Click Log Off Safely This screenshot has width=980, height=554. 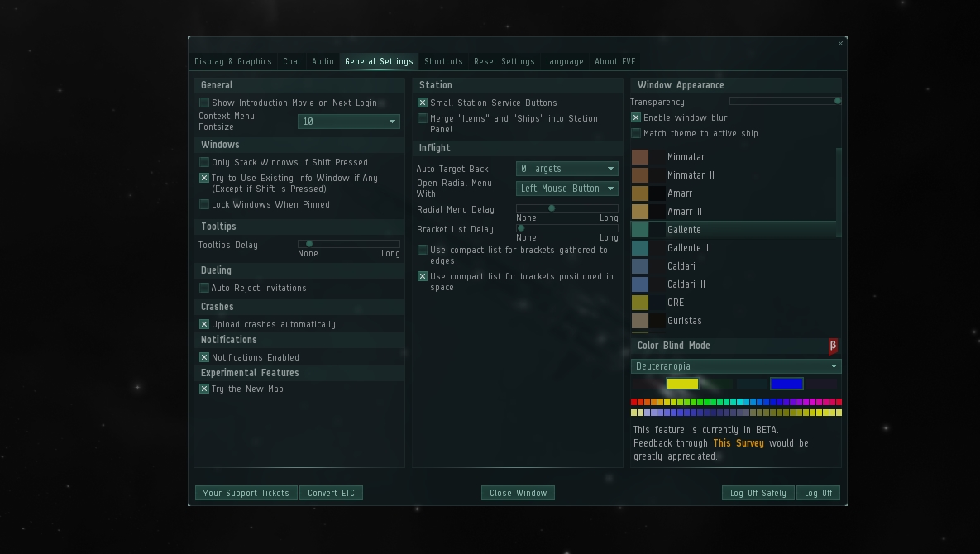click(x=758, y=493)
